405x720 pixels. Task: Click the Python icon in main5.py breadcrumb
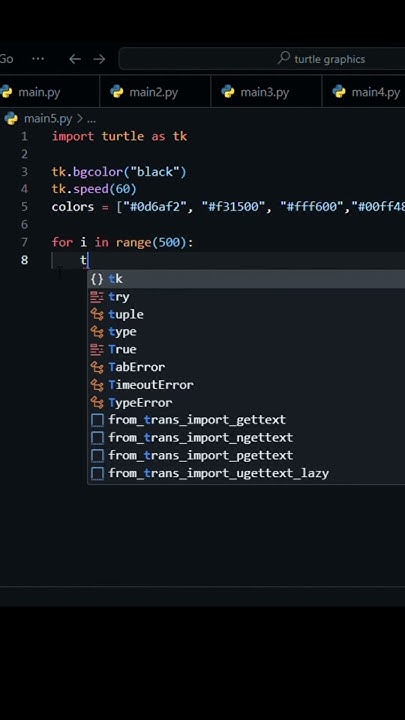tap(11, 118)
